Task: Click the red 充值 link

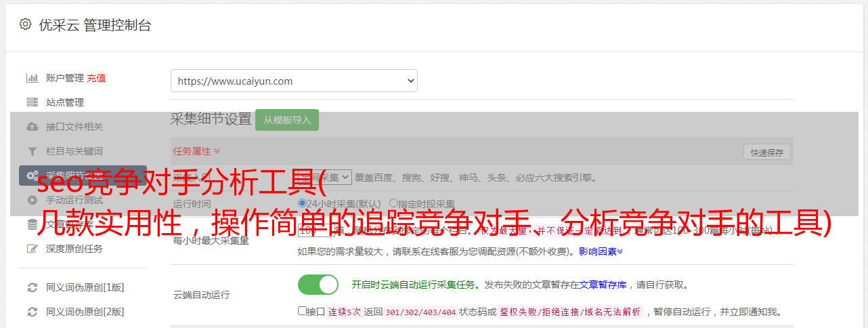Action: click(x=96, y=78)
